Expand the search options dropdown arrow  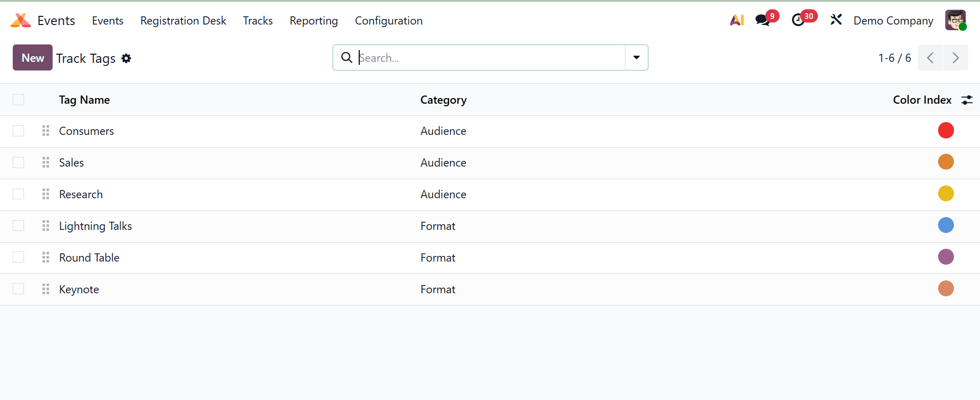click(636, 58)
